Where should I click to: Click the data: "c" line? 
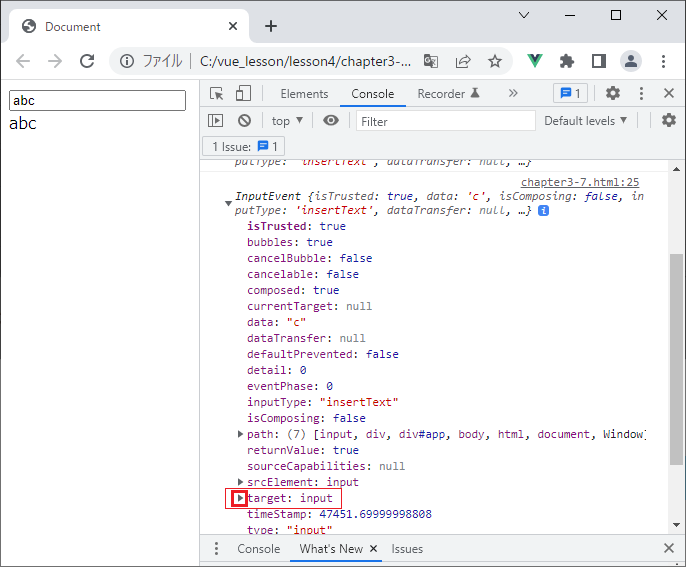[276, 322]
